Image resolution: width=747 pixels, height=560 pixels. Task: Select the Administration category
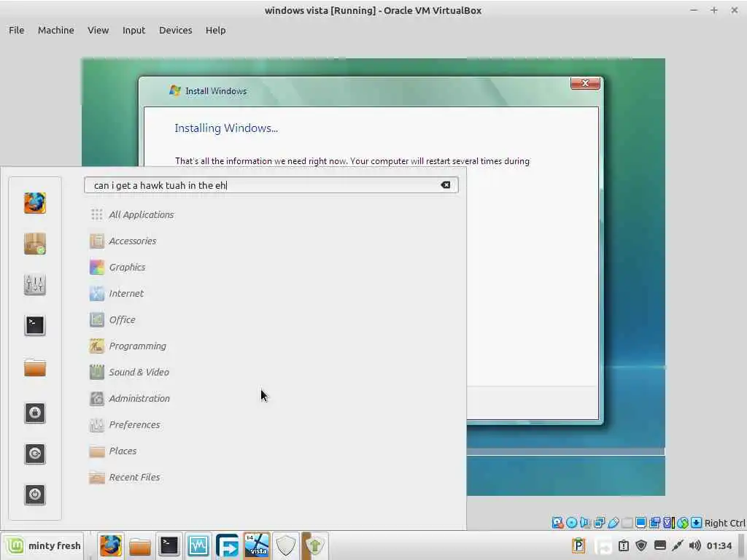[x=130, y=398]
